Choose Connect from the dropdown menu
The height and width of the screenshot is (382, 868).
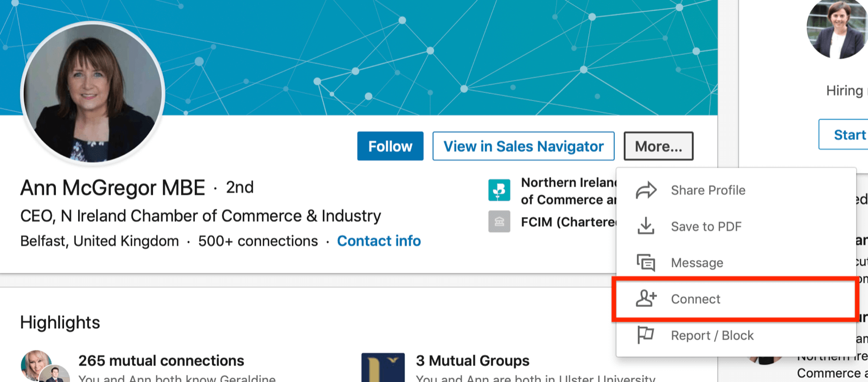(695, 299)
